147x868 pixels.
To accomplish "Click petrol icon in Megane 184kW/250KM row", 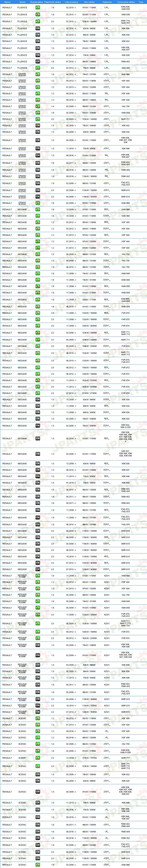I will 38,346.
